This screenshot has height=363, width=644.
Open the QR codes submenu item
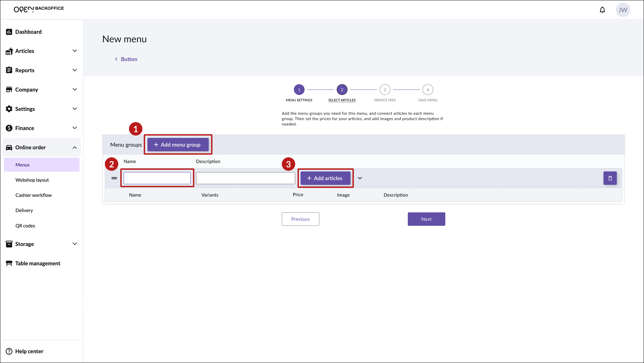(25, 226)
